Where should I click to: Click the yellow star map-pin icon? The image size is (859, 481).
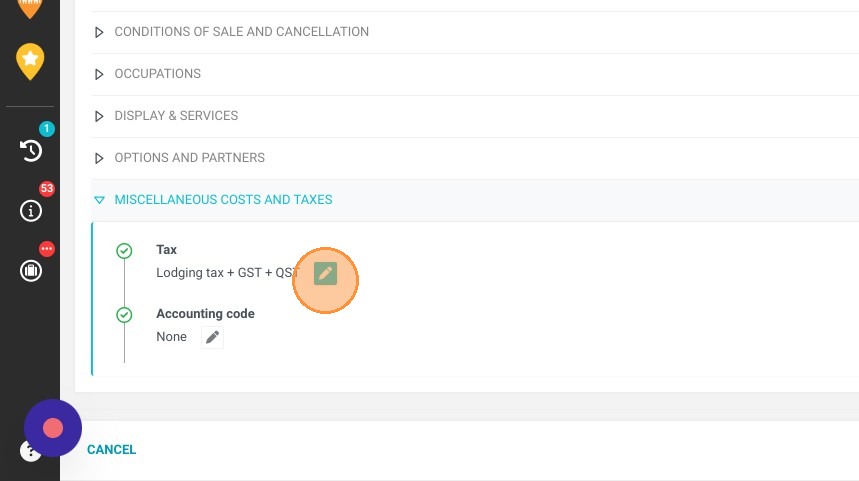(x=30, y=61)
